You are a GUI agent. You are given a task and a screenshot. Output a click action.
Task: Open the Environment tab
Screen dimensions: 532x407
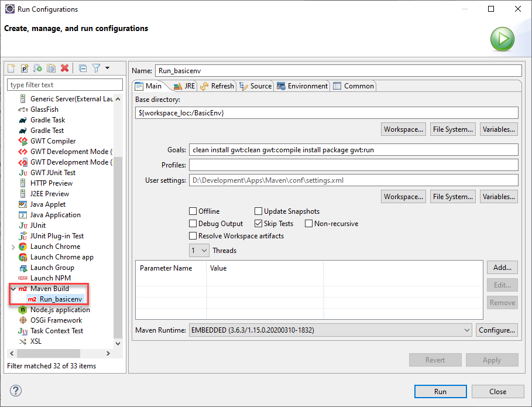pos(302,86)
